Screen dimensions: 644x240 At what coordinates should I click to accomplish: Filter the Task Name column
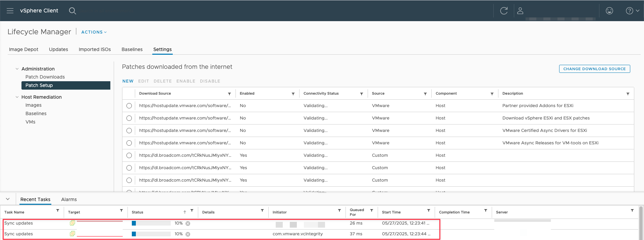click(58, 210)
